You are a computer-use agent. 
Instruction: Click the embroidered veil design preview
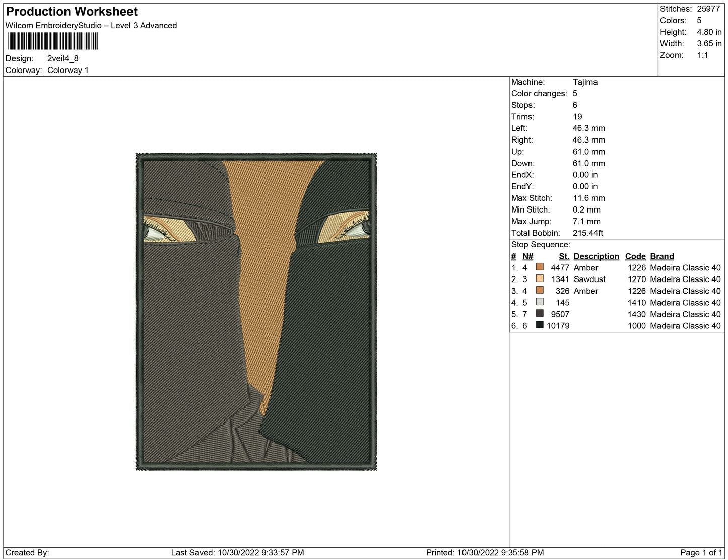coord(256,312)
